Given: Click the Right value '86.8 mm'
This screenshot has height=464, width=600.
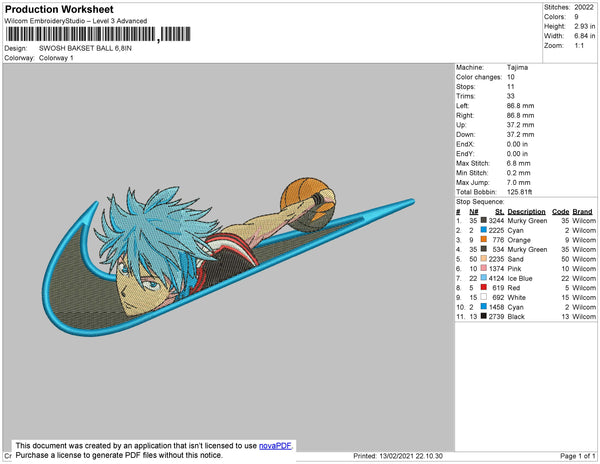Looking at the screenshot, I should point(520,115).
